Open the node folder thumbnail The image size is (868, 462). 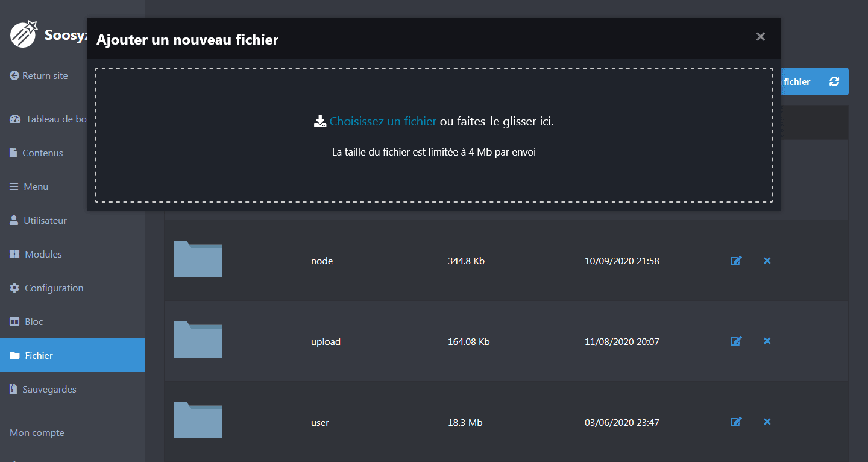point(198,259)
